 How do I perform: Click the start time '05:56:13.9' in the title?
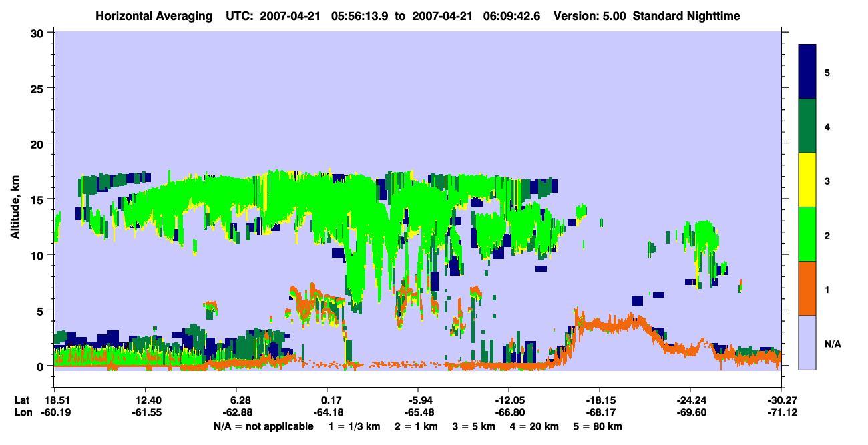point(361,15)
